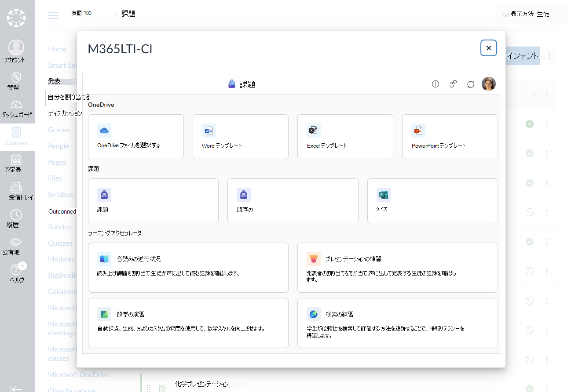Click 英語 103 breadcrumb link
This screenshot has width=571, height=392.
(x=81, y=13)
